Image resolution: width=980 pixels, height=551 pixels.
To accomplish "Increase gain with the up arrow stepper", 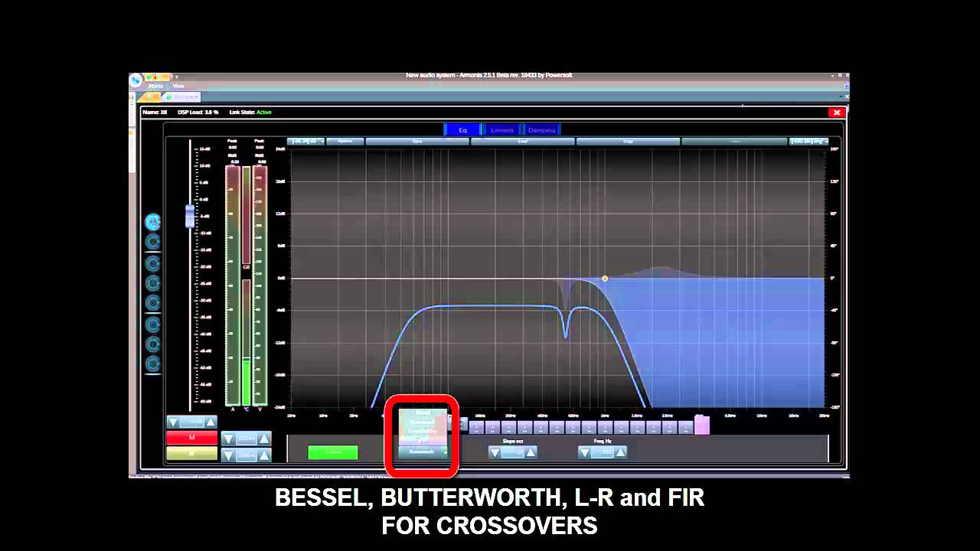I will tap(211, 422).
